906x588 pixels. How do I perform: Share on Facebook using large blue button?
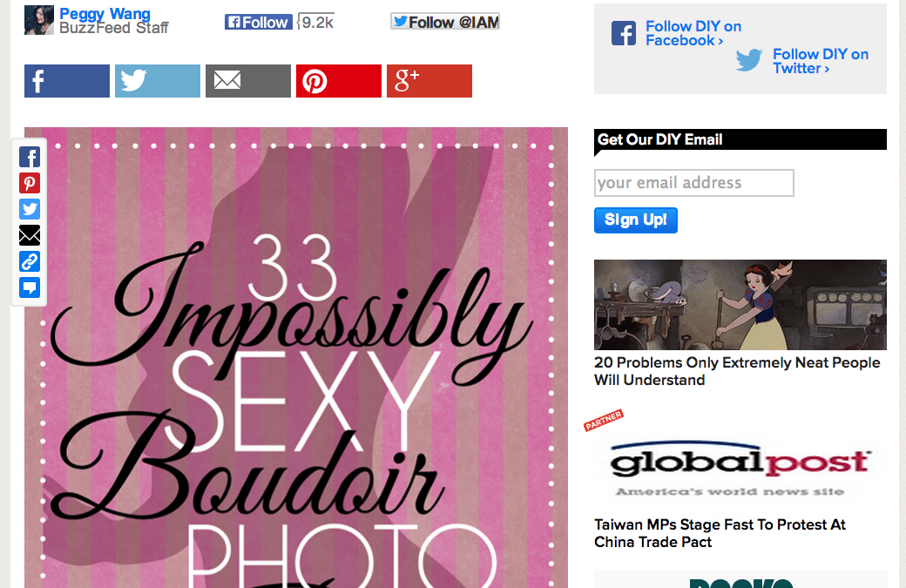coord(66,81)
